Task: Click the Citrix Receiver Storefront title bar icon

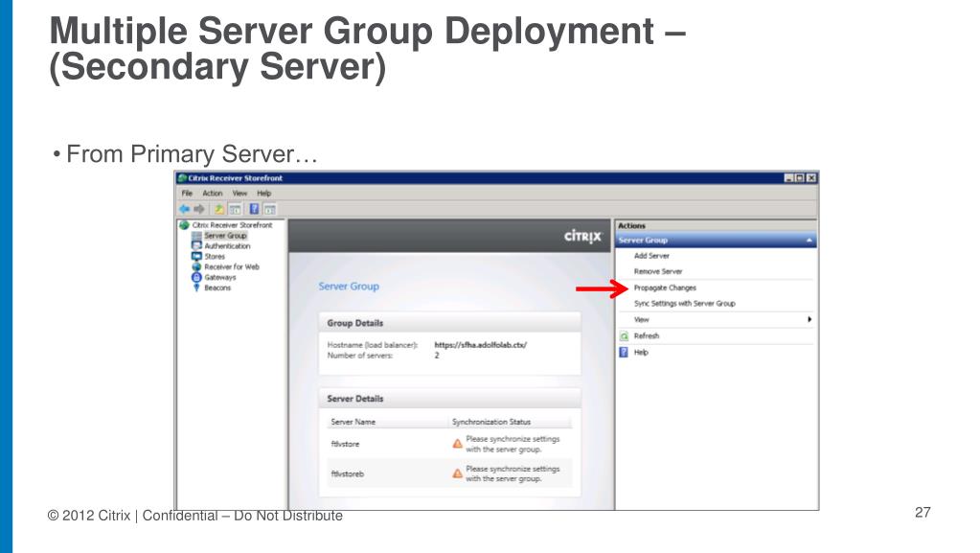Action: click(x=182, y=177)
